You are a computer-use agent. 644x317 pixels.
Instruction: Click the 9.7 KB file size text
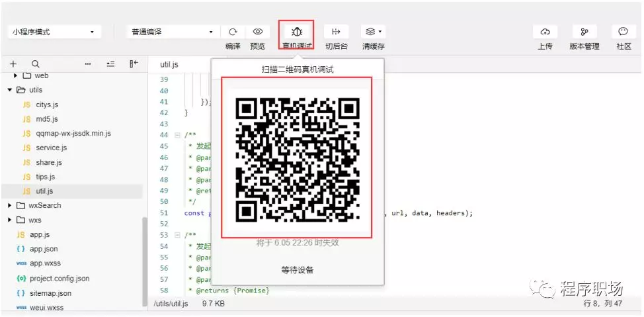point(213,304)
